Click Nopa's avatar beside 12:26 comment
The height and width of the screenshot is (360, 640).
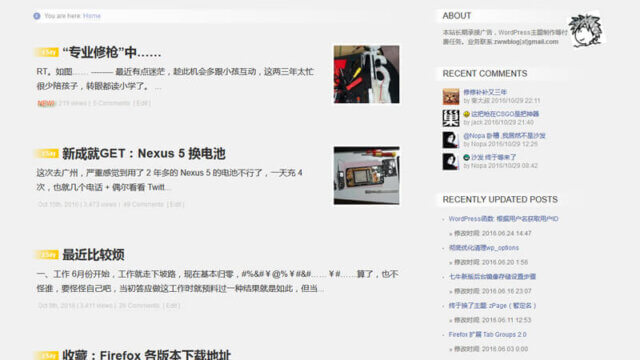(451, 140)
